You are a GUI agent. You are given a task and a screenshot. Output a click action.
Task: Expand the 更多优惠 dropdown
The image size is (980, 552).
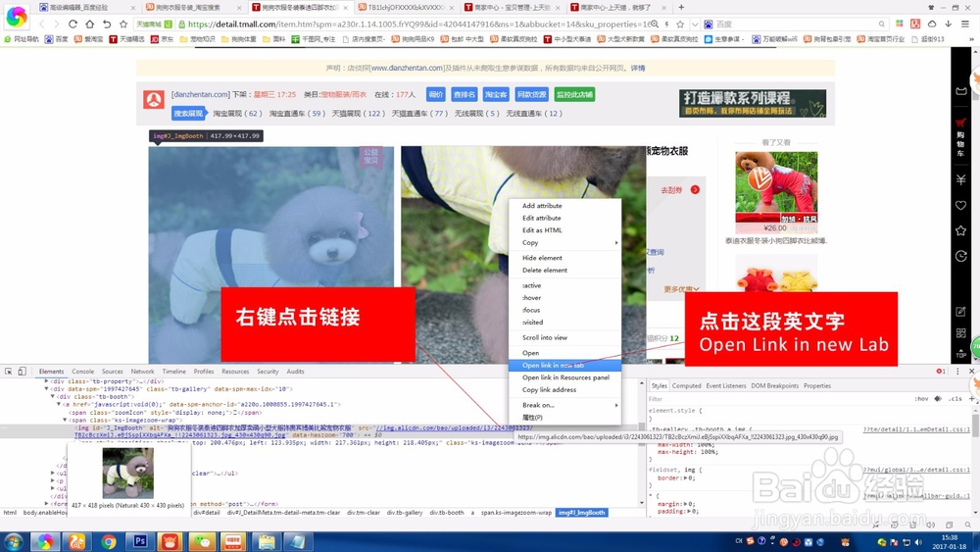pos(682,289)
